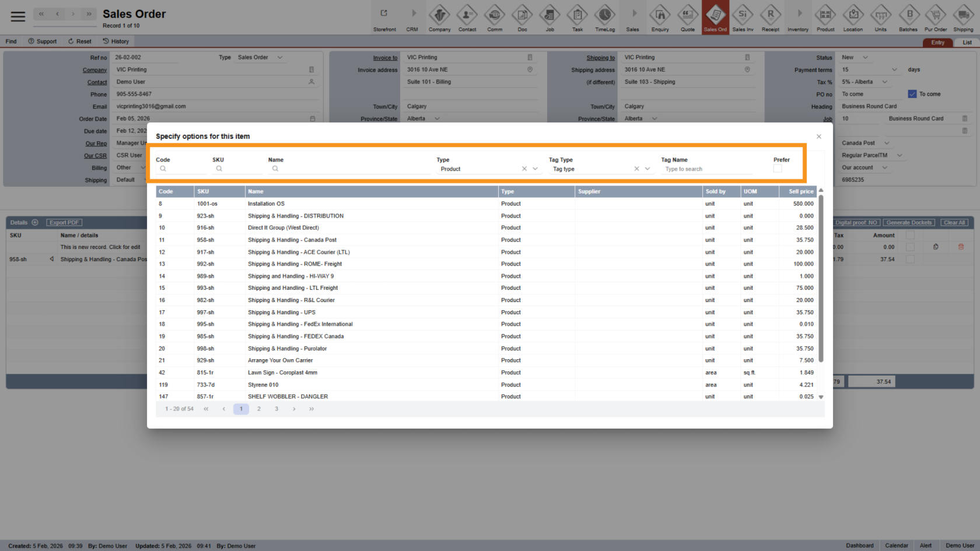Expand the Type Product dropdown
This screenshot has height=551, width=980.
point(535,169)
